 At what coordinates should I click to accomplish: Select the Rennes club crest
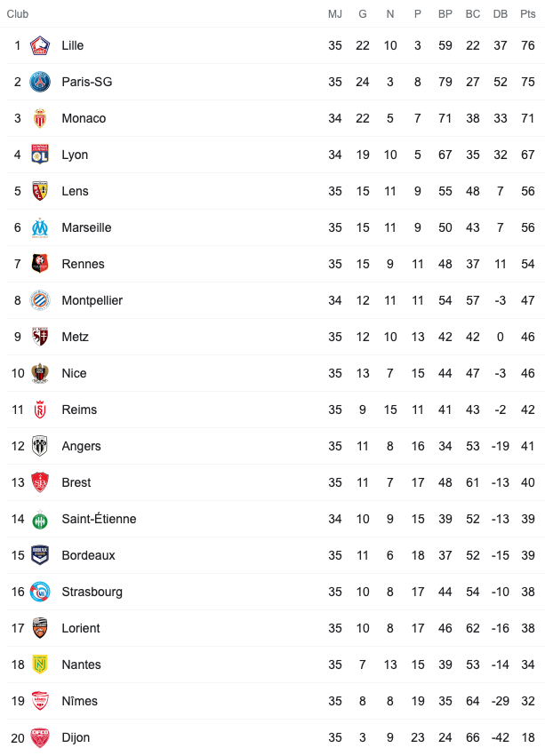[x=40, y=264]
